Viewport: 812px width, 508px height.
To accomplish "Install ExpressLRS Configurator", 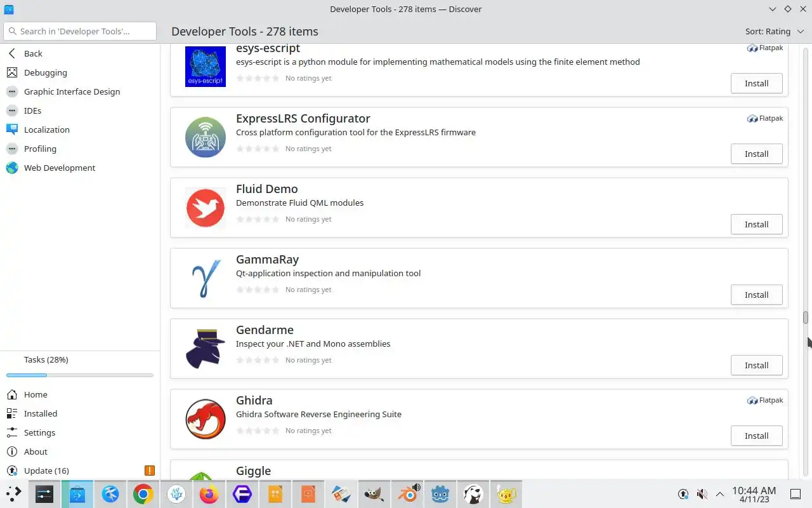I will point(756,154).
